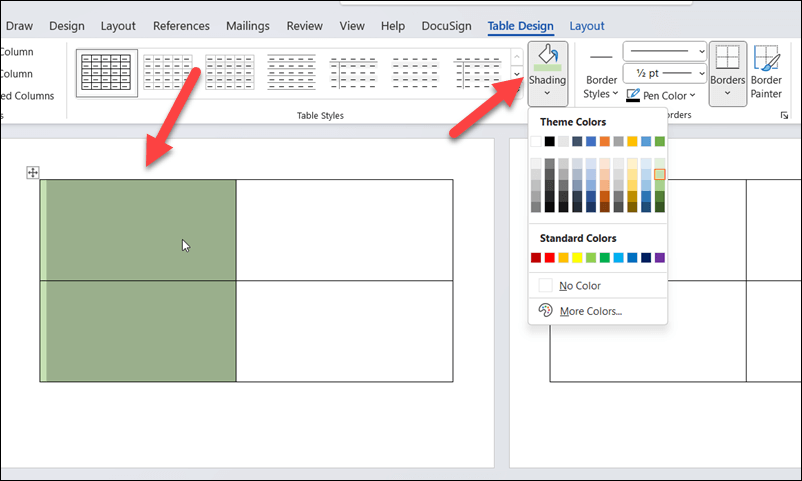The image size is (802, 481).
Task: Open the table Layout tab in blue
Action: pos(587,26)
